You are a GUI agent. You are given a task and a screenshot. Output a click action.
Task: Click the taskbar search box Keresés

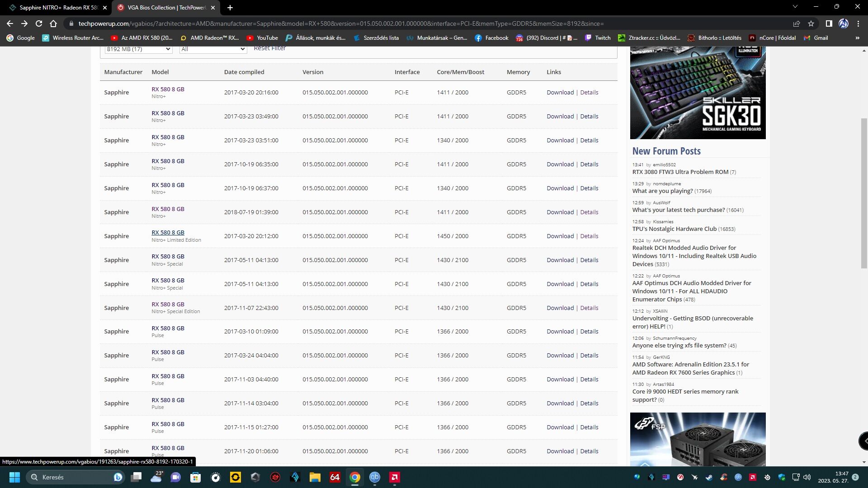pos(75,477)
